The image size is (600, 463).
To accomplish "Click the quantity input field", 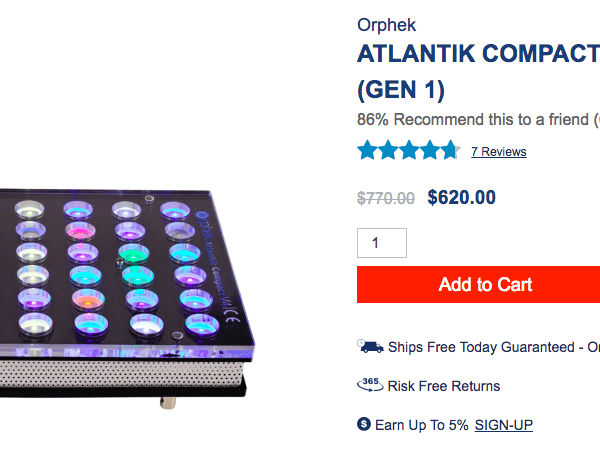I will pyautogui.click(x=382, y=243).
